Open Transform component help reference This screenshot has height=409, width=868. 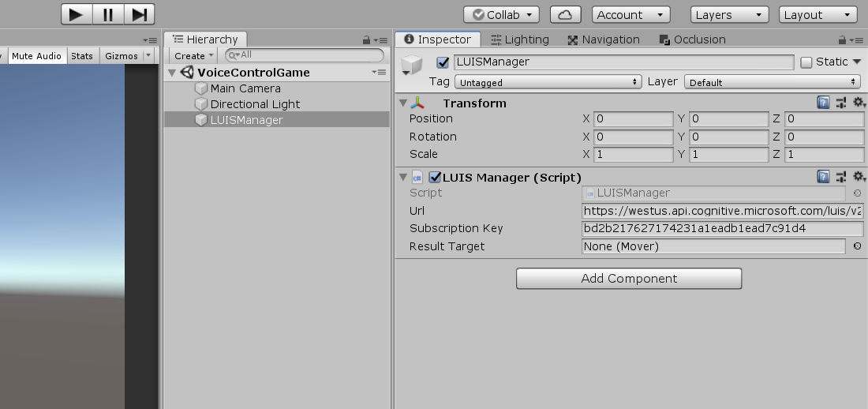coord(823,103)
